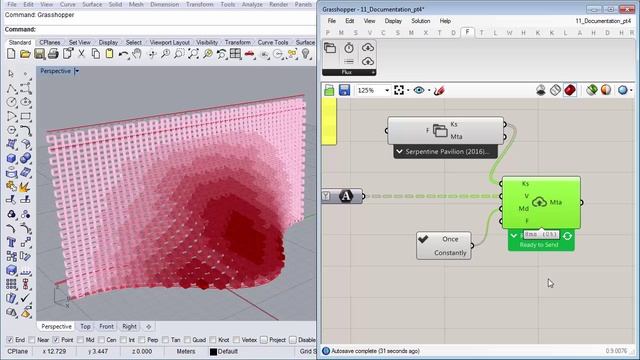
Task: Open the Solution menu in Grasshopper
Action: pyautogui.click(x=420, y=21)
